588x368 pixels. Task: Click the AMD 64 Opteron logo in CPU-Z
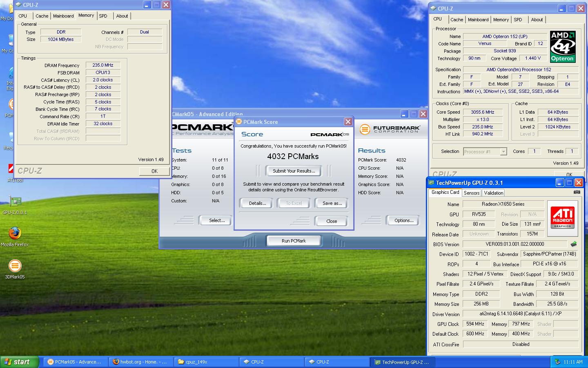tap(562, 46)
